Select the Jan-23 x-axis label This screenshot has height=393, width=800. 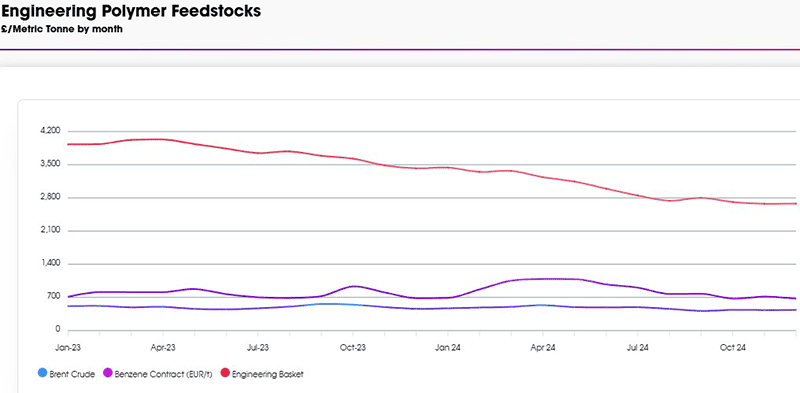67,348
